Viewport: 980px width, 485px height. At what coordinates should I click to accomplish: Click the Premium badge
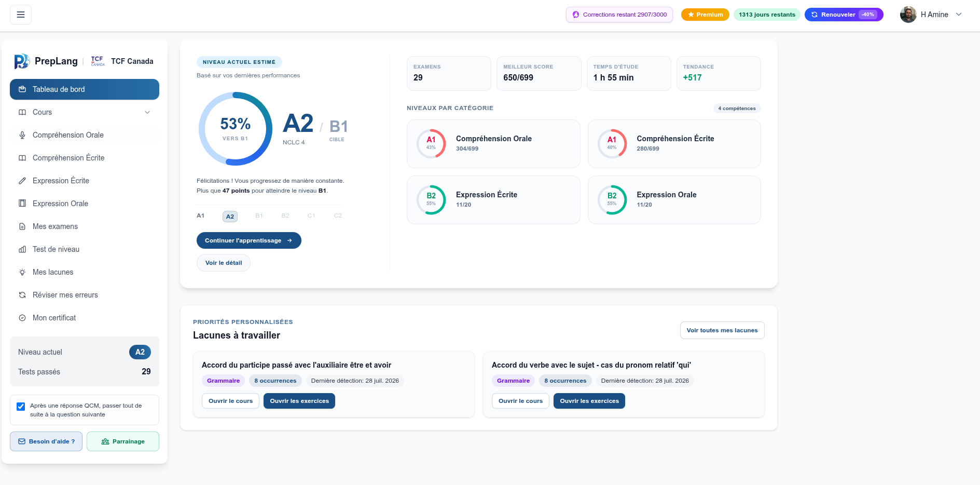[705, 15]
